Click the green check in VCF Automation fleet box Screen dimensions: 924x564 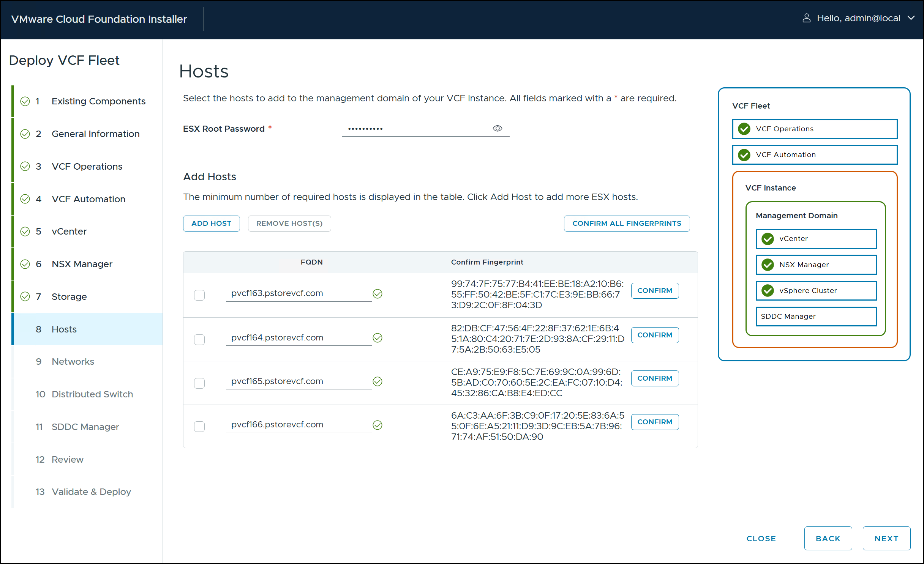pos(744,155)
